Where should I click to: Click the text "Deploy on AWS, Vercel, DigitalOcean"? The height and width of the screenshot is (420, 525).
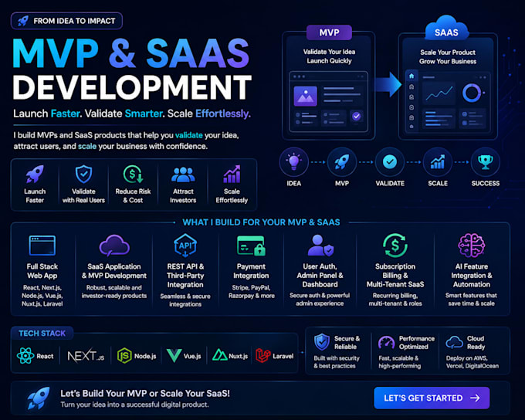[x=472, y=362]
